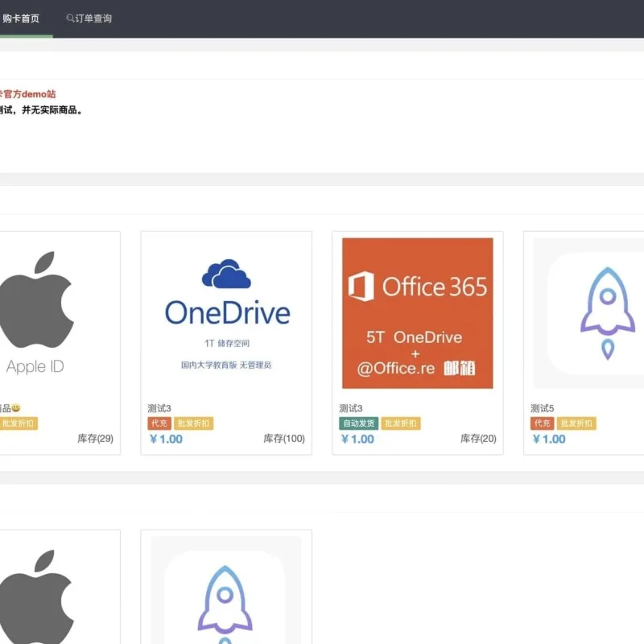This screenshot has width=644, height=644.
Task: Open the 订单查询 tab
Action: (x=89, y=19)
